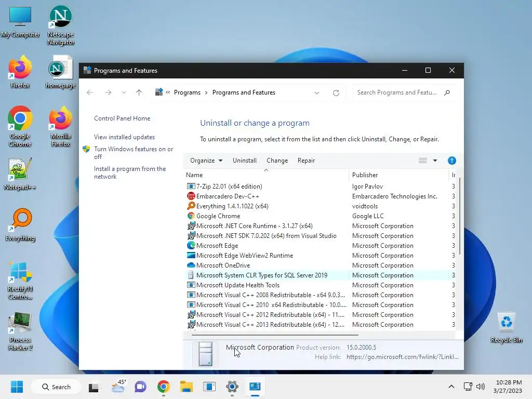
Task: Select Everything 1.4.1.1022 (x64) entry
Action: coord(321,206)
